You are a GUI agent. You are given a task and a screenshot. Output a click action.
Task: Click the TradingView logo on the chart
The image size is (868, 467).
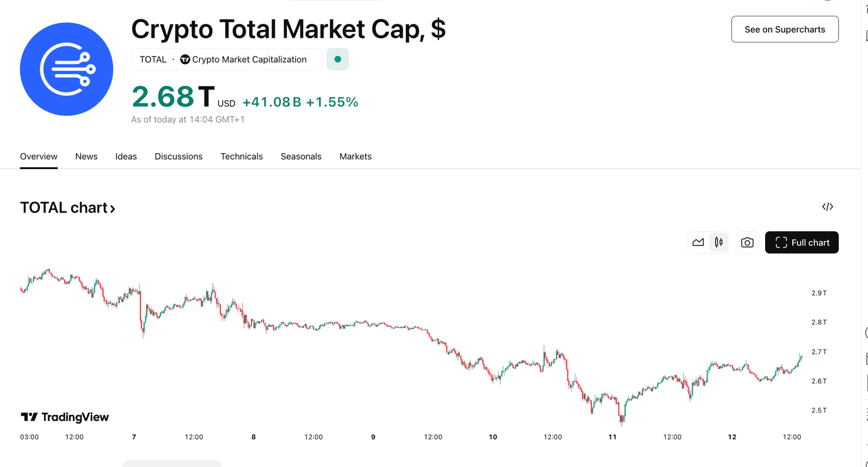64,417
